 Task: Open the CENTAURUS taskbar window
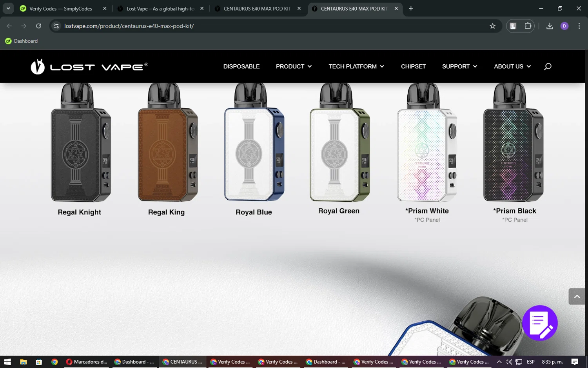click(182, 362)
